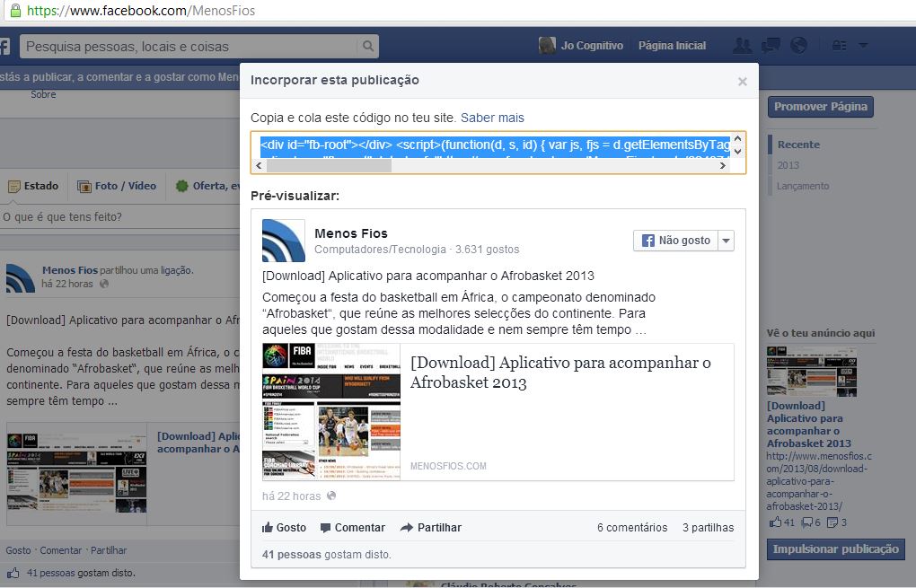Click the Facebook logo in the top bar
Viewport: 916px width, 588px height.
pos(4,46)
